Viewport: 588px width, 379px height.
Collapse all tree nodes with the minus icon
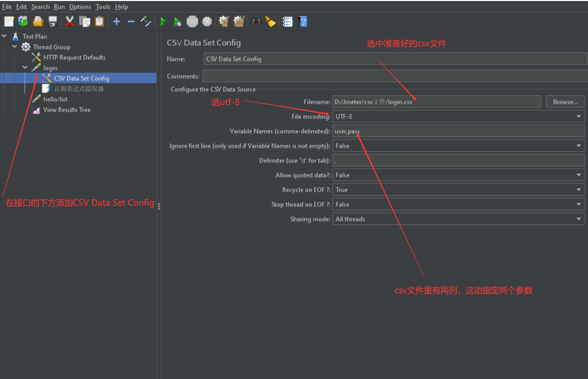[x=131, y=22]
